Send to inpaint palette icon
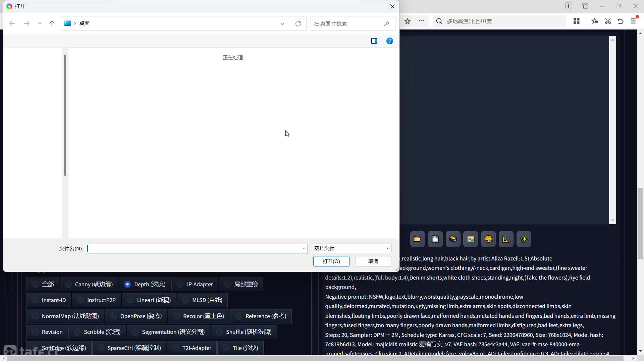The height and width of the screenshot is (362, 644). click(488, 239)
